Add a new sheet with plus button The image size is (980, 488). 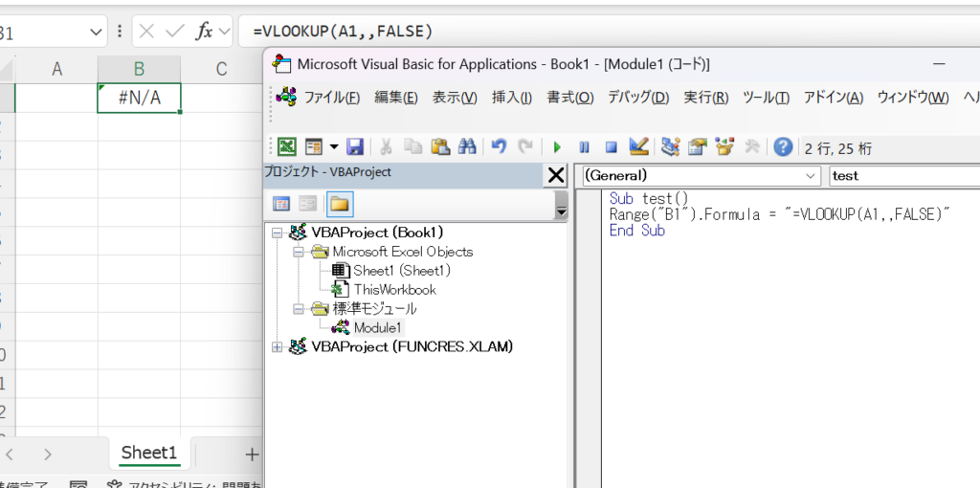[x=252, y=455]
